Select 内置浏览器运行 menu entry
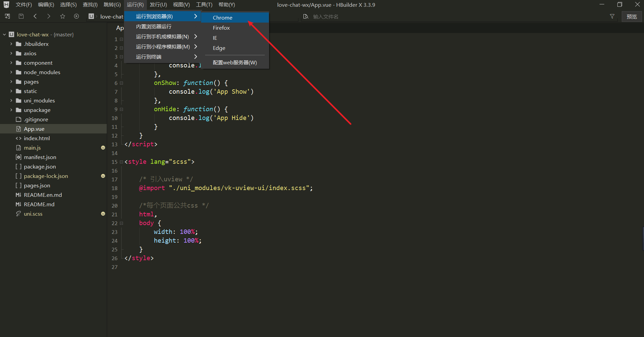 (163, 26)
